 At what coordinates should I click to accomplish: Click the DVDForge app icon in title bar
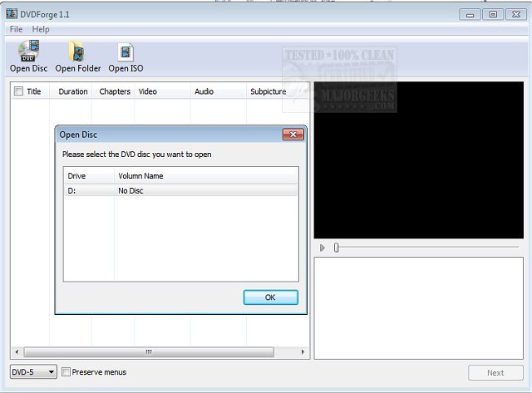point(12,14)
